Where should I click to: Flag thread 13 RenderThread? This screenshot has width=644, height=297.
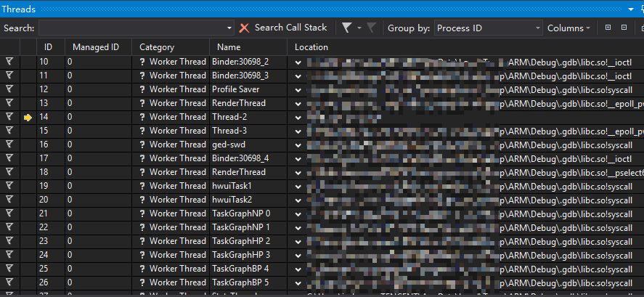click(x=9, y=103)
